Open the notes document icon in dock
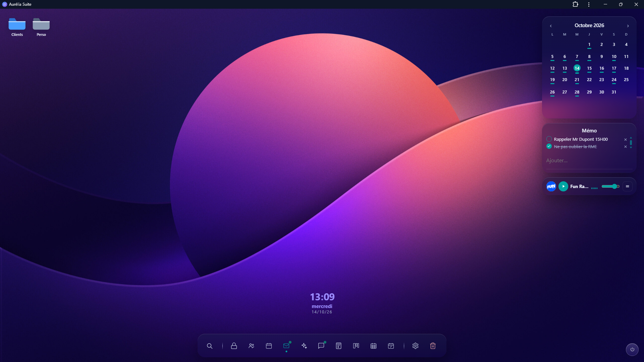 coord(339,346)
